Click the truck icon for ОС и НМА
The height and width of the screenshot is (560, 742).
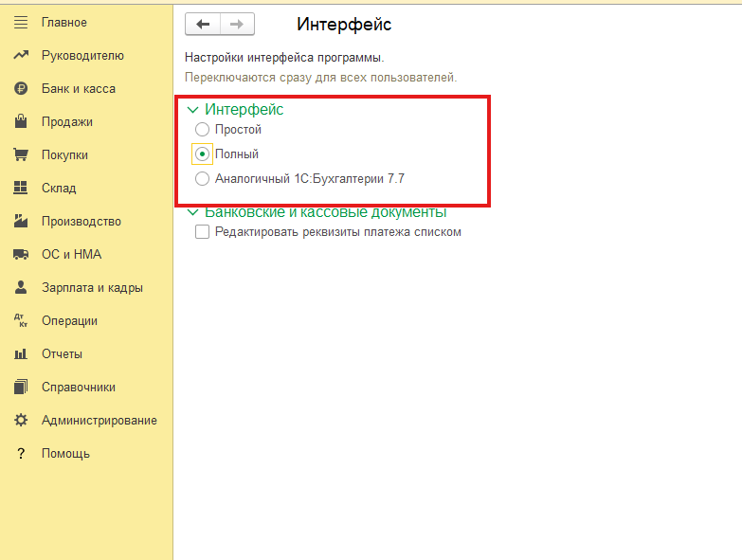pos(20,254)
